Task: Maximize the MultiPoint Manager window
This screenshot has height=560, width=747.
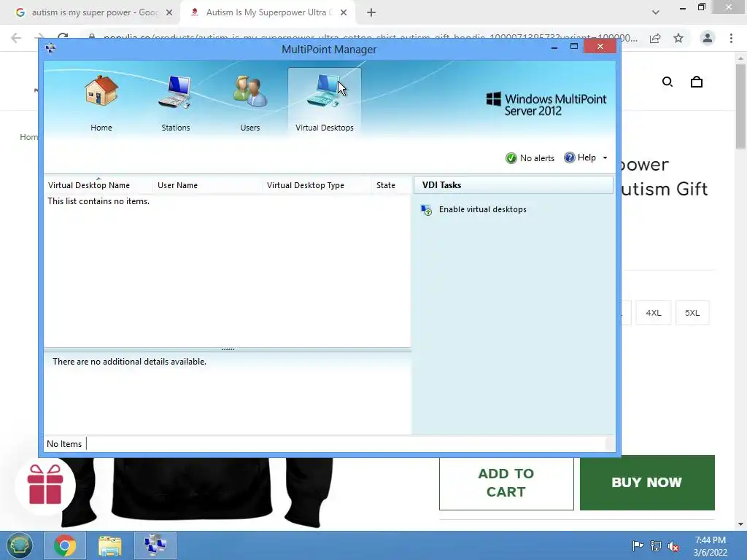Action: tap(574, 47)
